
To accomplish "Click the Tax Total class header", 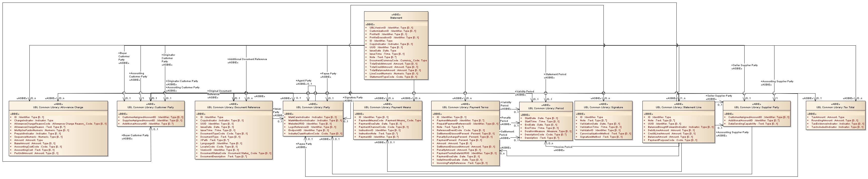I will pos(835,107).
